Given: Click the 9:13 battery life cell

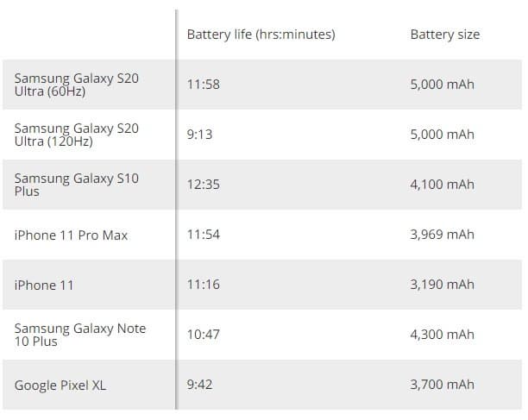Looking at the screenshot, I should coord(200,135).
